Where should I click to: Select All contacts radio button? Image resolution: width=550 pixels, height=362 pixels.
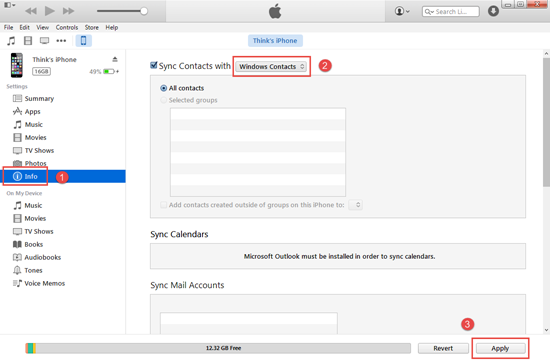[163, 88]
